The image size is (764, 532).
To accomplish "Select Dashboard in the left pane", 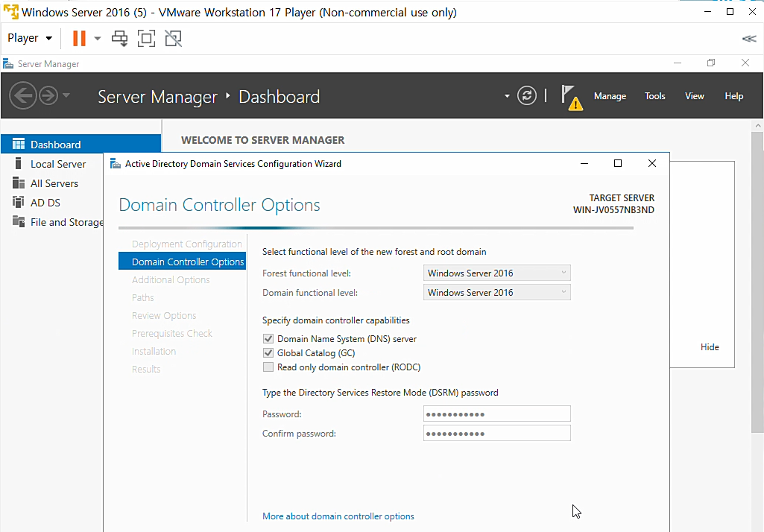I will click(81, 145).
